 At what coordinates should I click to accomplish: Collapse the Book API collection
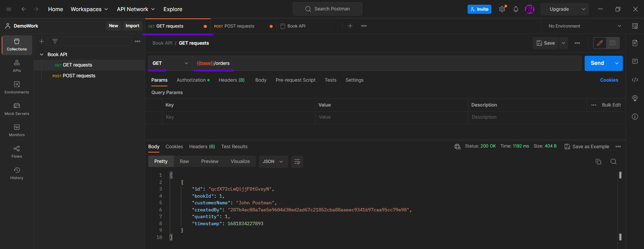coord(42,54)
